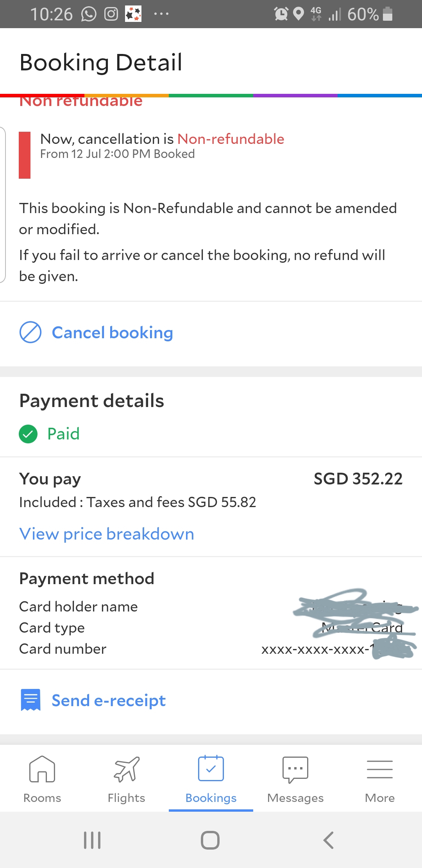Open Rooms via the house icon

42,769
